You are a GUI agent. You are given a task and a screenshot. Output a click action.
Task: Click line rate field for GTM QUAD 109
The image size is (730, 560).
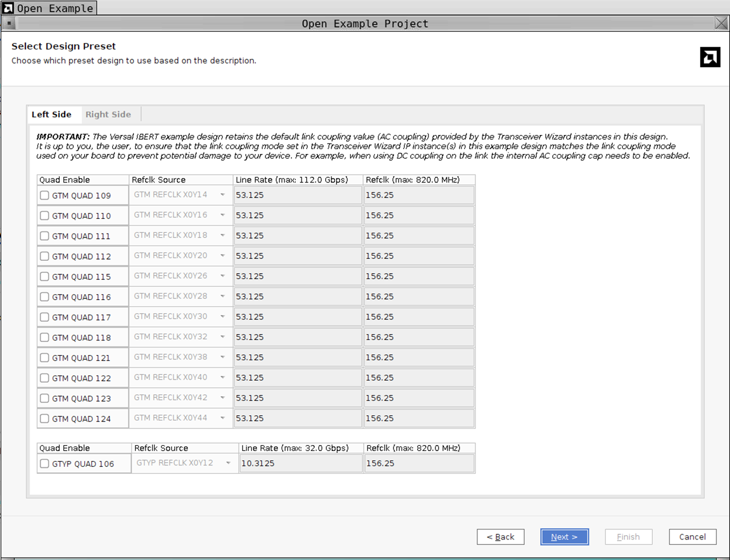click(x=298, y=195)
